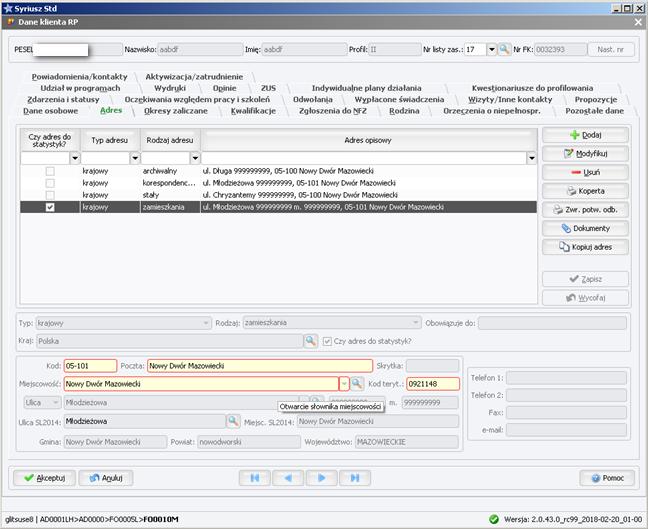Viewport: 648px width, 529px height.
Task: Click Kopiuj adres button
Action: coord(585,247)
